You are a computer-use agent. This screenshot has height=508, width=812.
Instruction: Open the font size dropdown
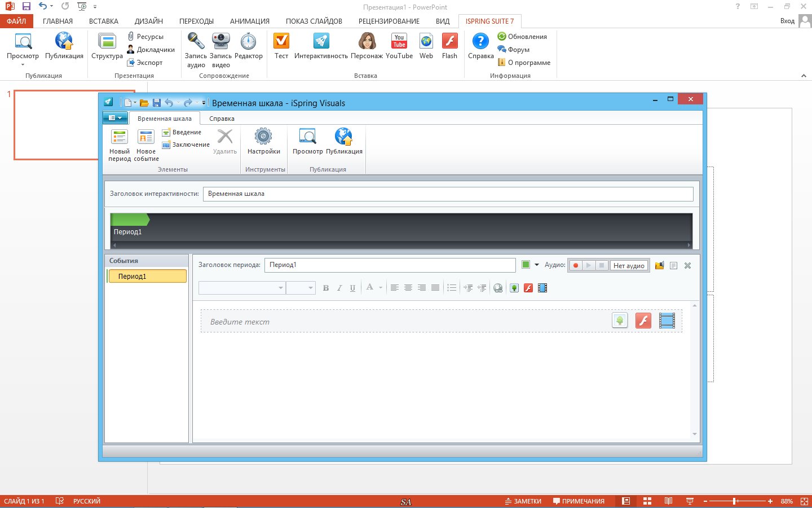pos(301,288)
